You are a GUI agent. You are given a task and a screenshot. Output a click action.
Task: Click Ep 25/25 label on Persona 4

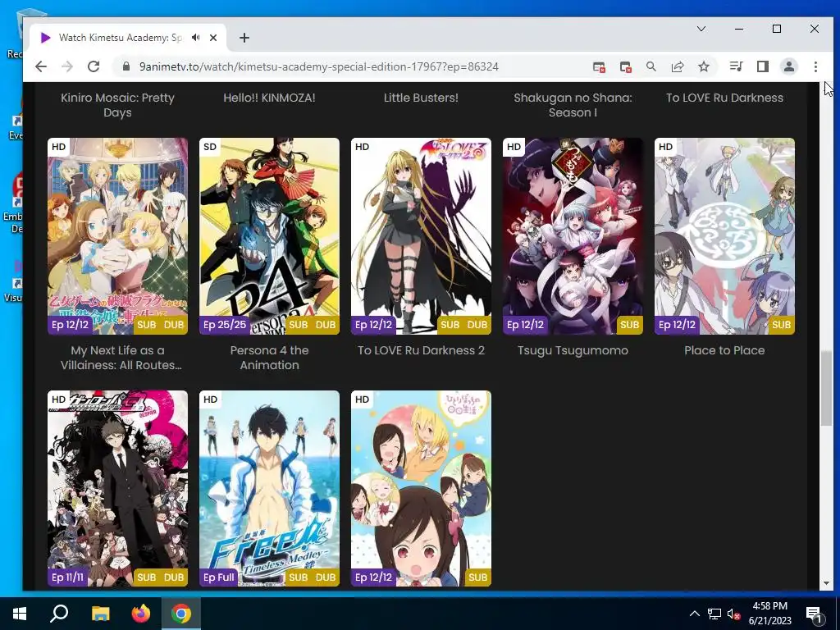[225, 325]
